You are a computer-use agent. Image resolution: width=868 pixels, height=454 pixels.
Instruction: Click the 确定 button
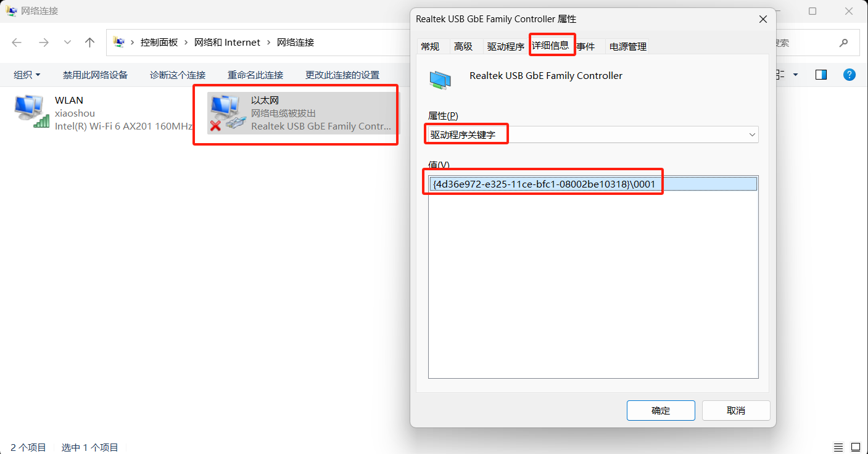(661, 410)
